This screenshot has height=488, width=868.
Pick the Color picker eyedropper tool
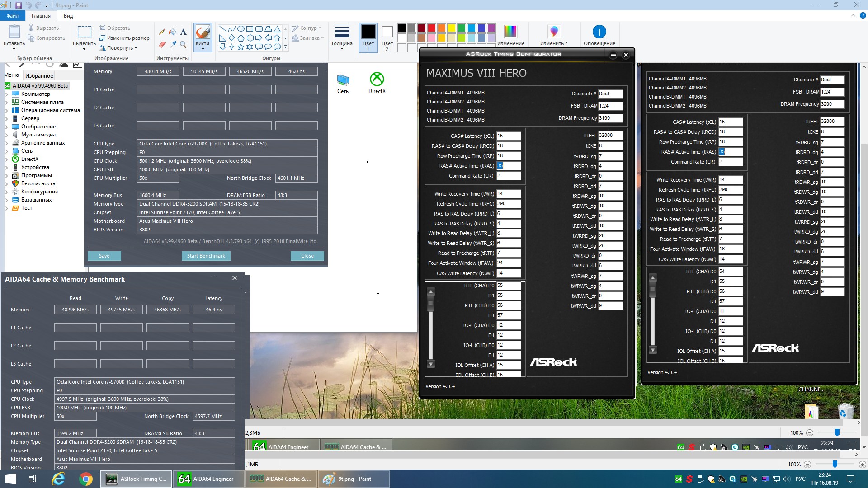point(173,44)
